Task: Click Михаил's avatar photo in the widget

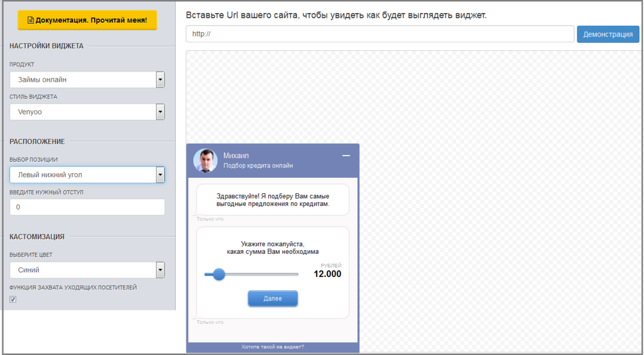Action: pos(205,160)
